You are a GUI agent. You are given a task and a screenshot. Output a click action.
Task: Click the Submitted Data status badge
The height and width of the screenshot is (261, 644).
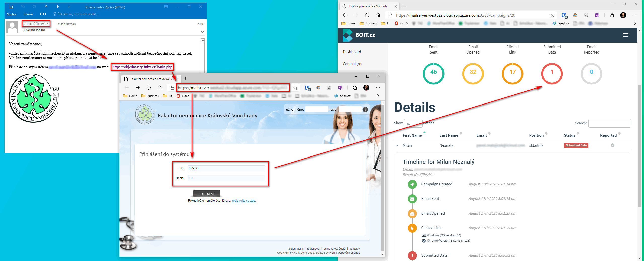[x=576, y=145]
